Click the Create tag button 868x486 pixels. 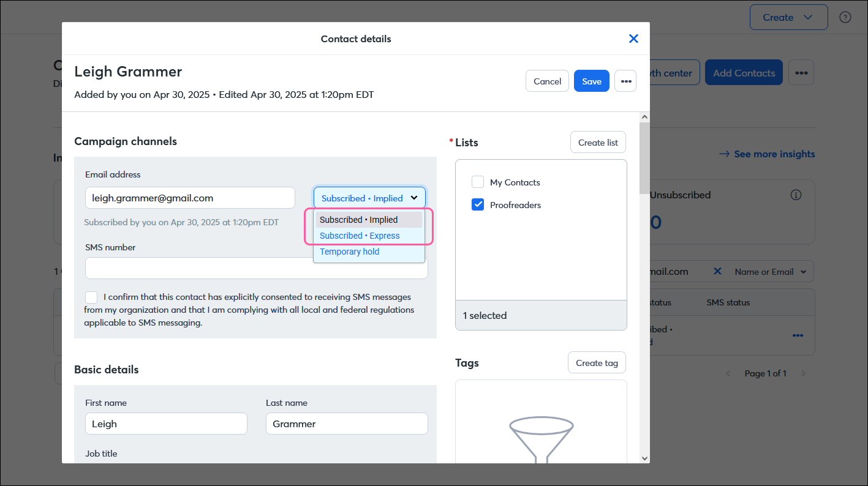click(597, 362)
